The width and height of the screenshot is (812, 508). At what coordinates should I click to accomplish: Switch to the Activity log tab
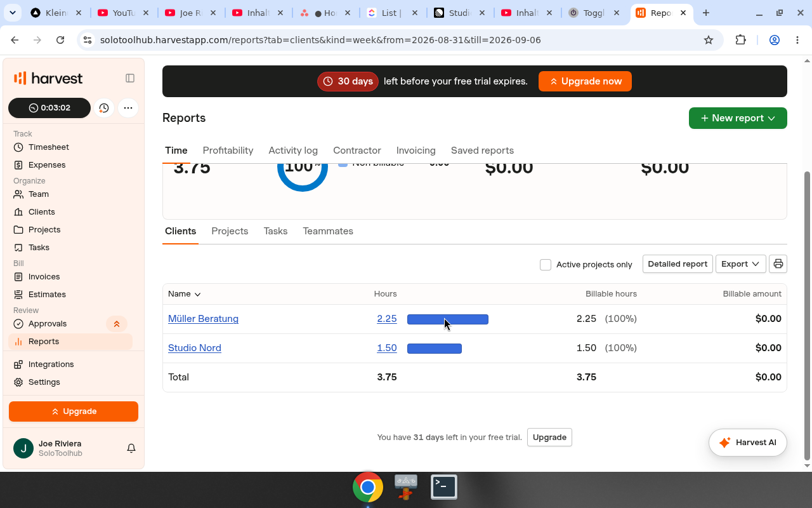click(293, 150)
